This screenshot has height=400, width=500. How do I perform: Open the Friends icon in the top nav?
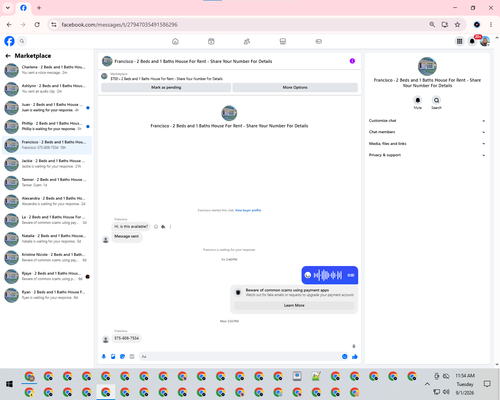[247, 41]
